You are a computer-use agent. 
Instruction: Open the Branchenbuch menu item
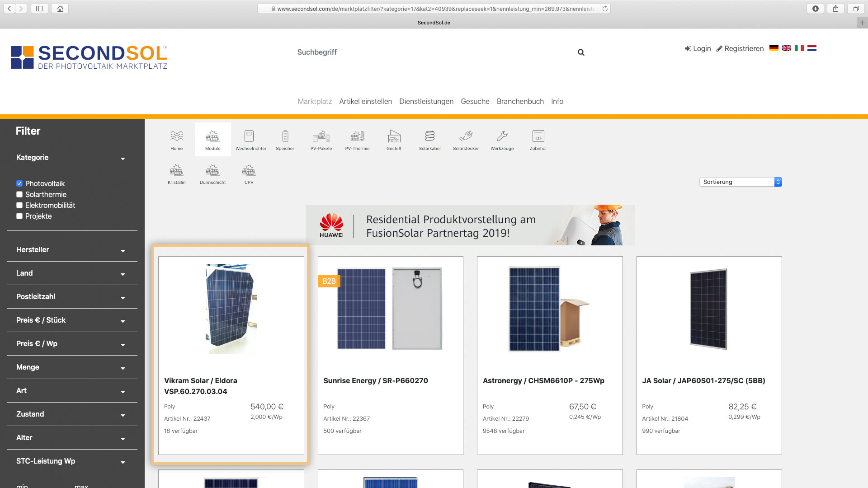coord(520,101)
